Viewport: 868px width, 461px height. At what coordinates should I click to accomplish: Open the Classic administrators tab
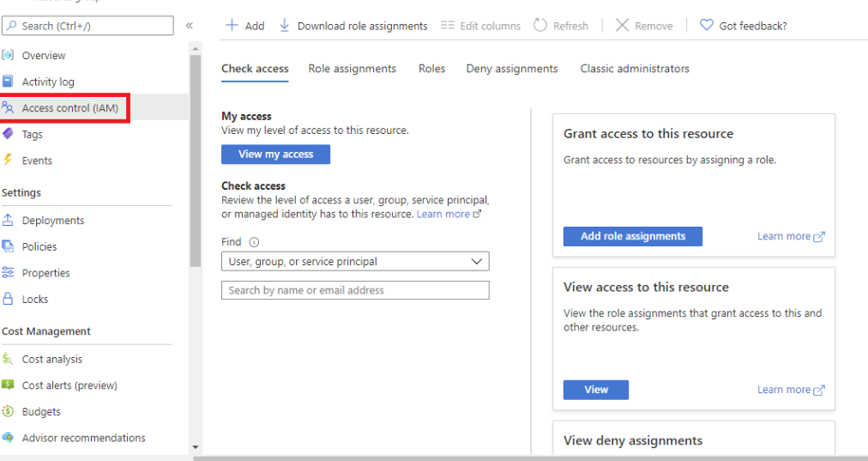tap(635, 69)
